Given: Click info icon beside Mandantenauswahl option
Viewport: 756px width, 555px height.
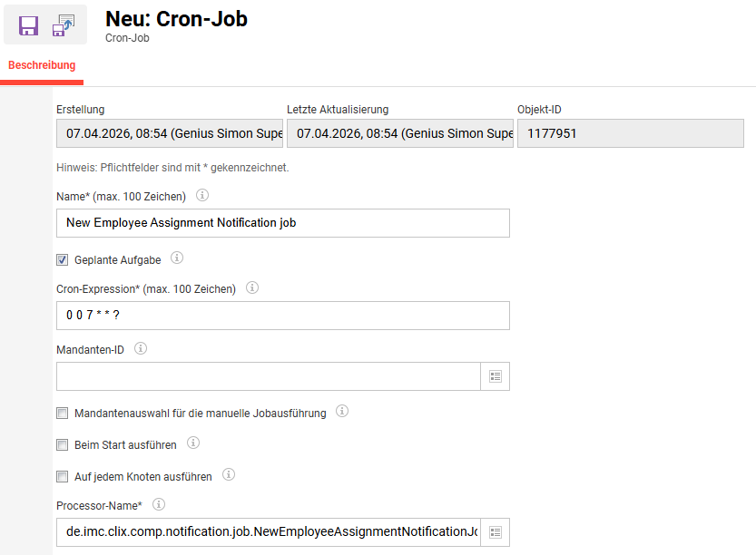Looking at the screenshot, I should (342, 410).
